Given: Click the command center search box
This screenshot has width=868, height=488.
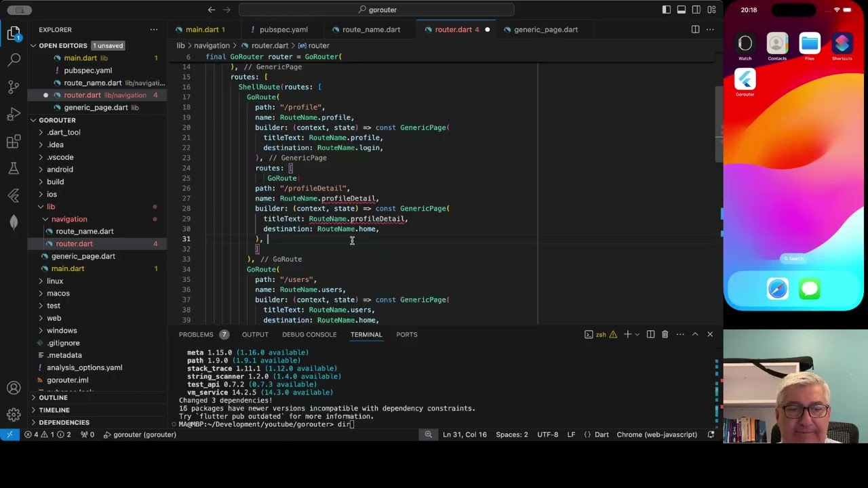Looking at the screenshot, I should (x=376, y=9).
